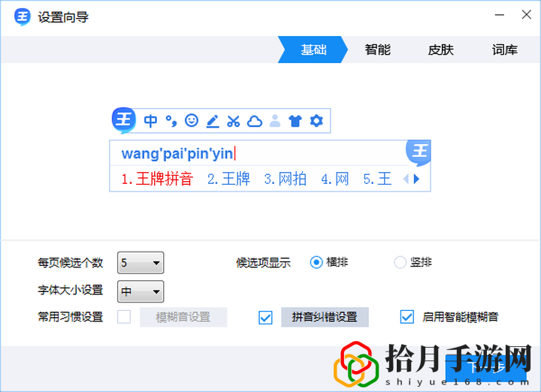The height and width of the screenshot is (392, 541).
Task: Select the 竖排 vertical layout radio
Action: tap(400, 262)
